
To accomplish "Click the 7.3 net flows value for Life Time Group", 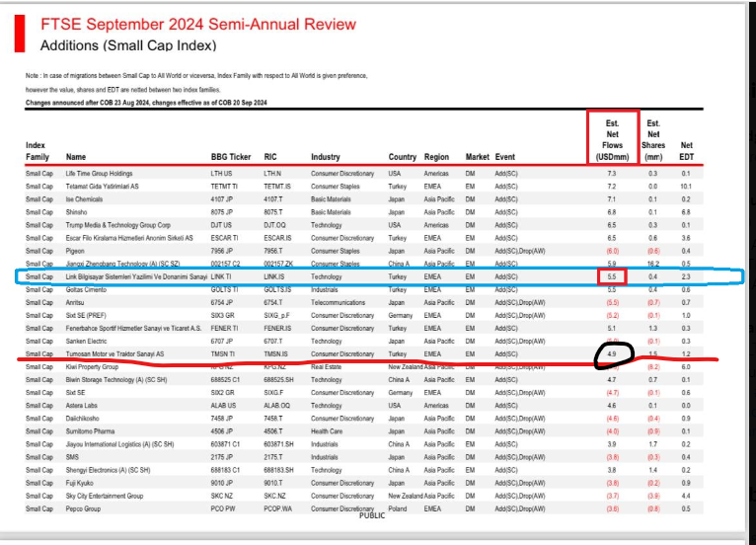I will coord(612,173).
